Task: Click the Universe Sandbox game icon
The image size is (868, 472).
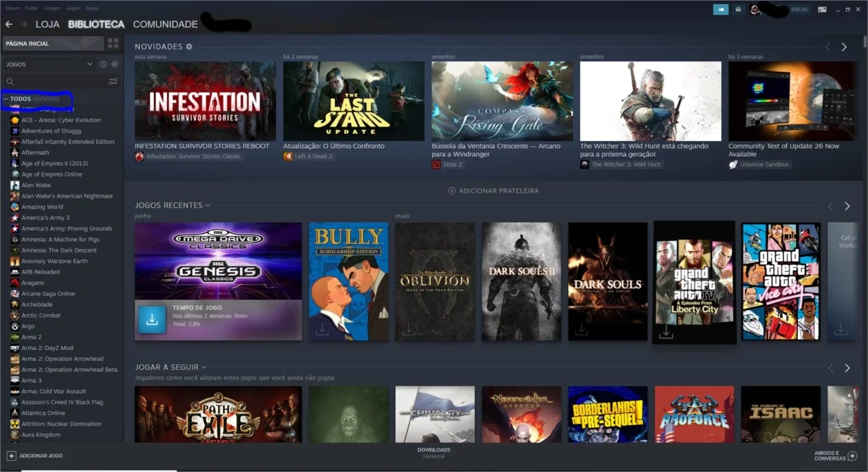Action: (733, 164)
